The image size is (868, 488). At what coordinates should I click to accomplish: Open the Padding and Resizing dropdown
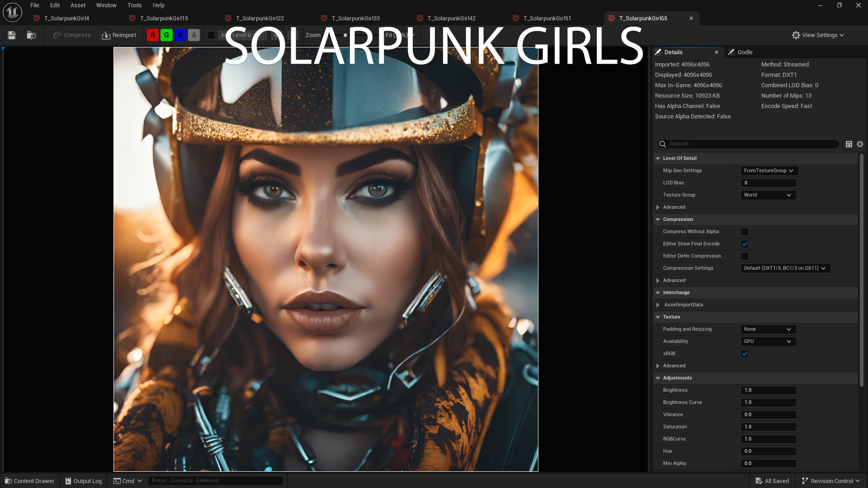coord(769,329)
